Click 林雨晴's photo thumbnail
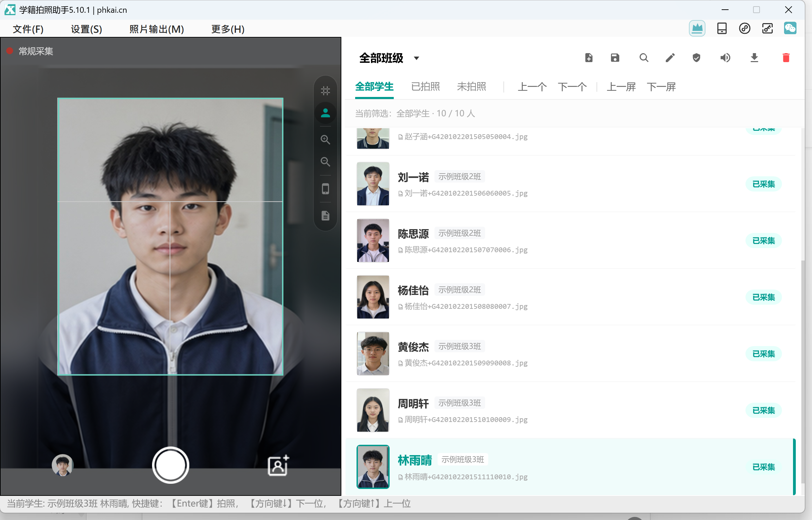812x520 pixels. 373,467
